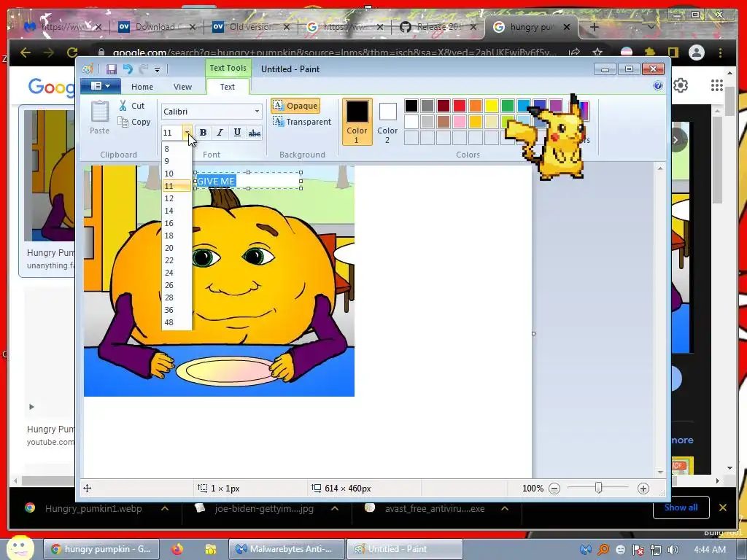Select Color 1 button
Screen dimensions: 747x560
pos(357,122)
